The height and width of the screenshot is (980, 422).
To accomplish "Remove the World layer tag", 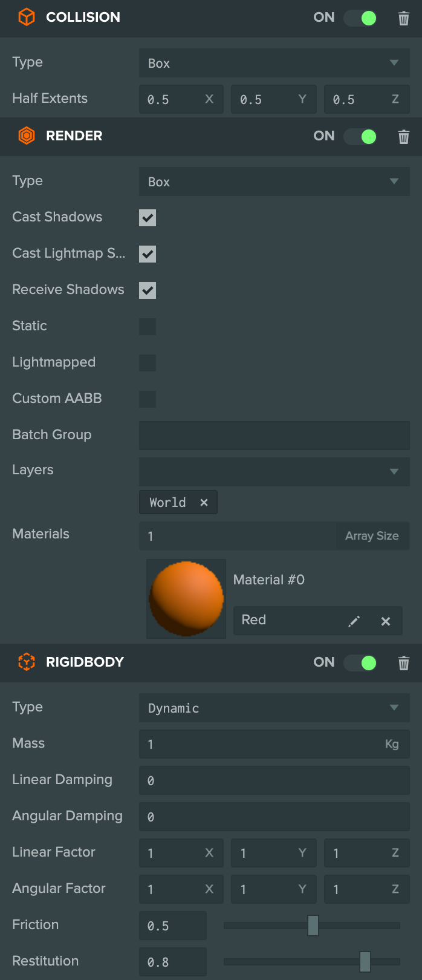I will (x=204, y=503).
